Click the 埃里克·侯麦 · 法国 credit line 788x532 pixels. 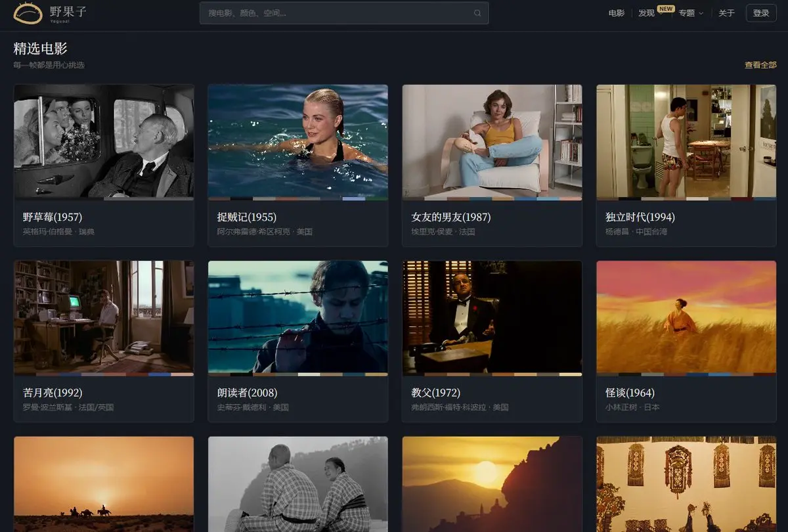click(x=443, y=232)
